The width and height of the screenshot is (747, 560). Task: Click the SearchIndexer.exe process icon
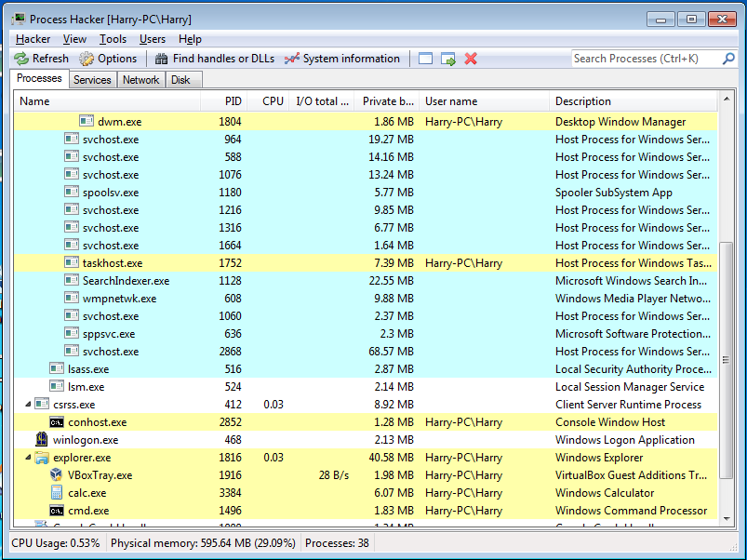72,280
